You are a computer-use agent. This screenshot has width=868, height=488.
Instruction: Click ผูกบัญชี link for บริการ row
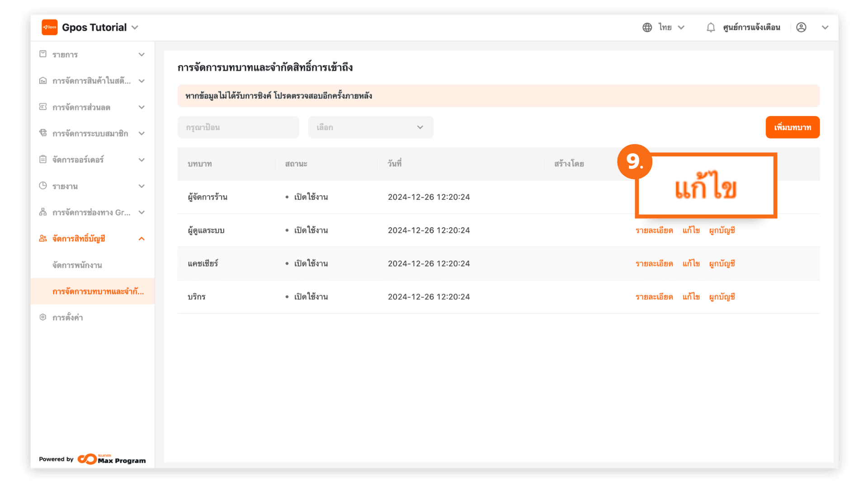[x=722, y=297]
